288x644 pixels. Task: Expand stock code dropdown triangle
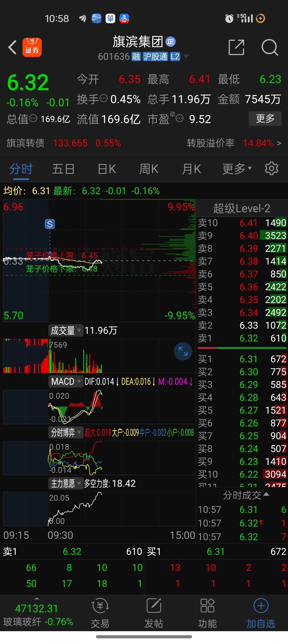point(186,56)
